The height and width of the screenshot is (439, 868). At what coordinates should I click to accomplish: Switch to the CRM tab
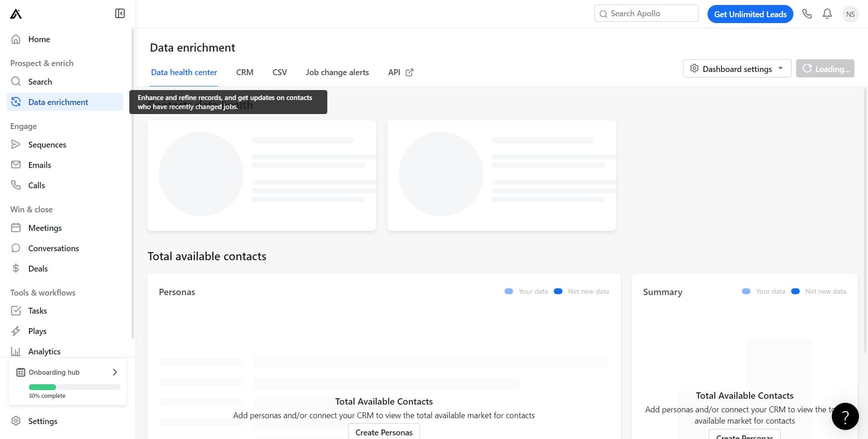245,72
